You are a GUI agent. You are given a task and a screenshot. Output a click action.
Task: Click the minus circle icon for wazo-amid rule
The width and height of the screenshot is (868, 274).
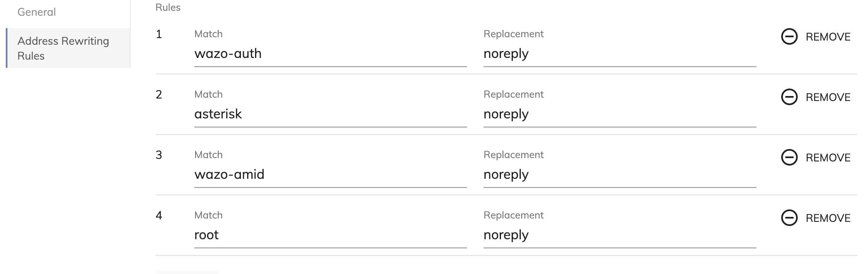coord(789,157)
